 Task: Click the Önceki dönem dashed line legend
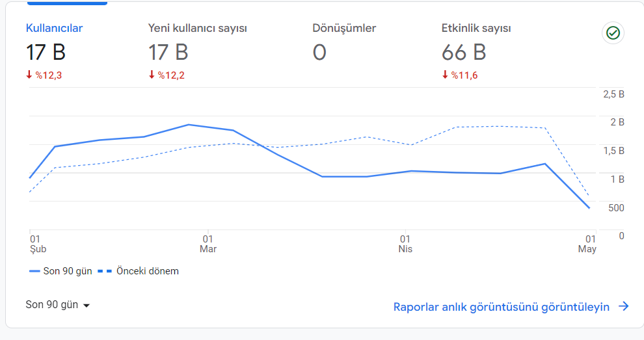click(139, 271)
